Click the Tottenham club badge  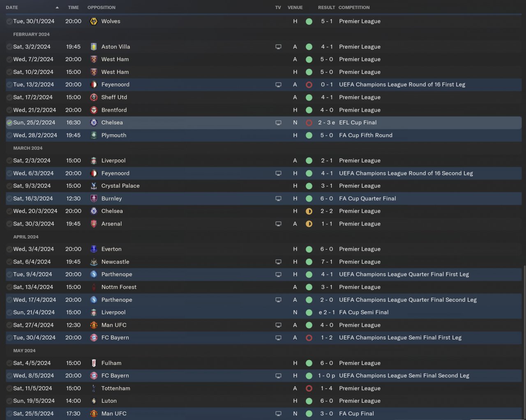[94, 388]
